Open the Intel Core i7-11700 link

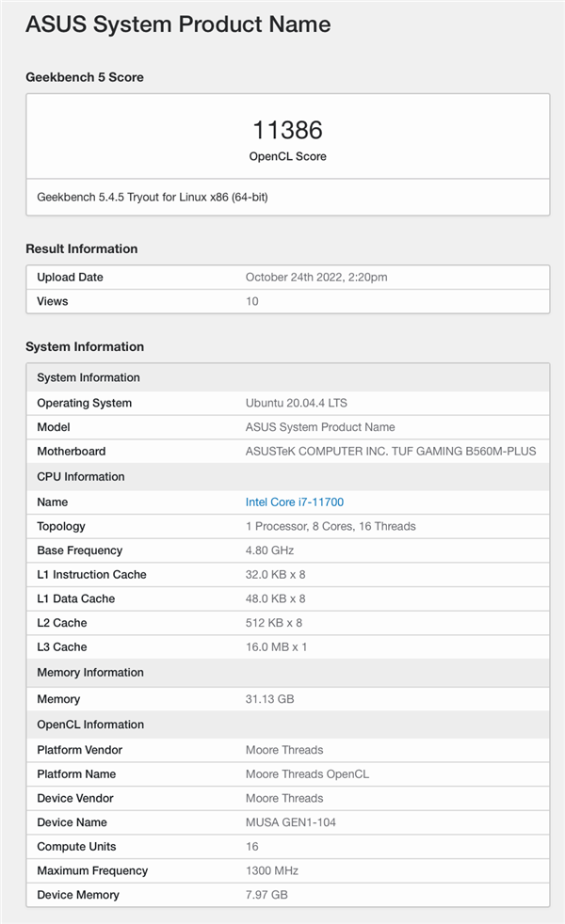pos(294,502)
